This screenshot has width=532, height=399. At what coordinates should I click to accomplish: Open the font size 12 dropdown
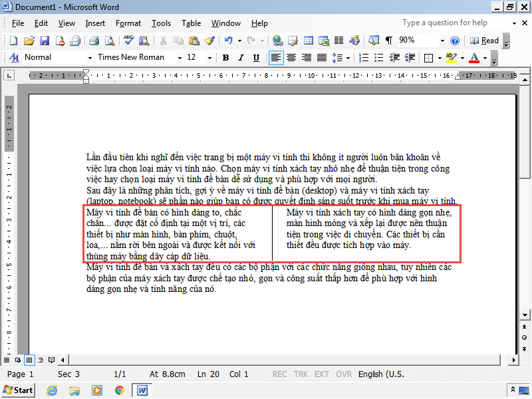(x=209, y=58)
